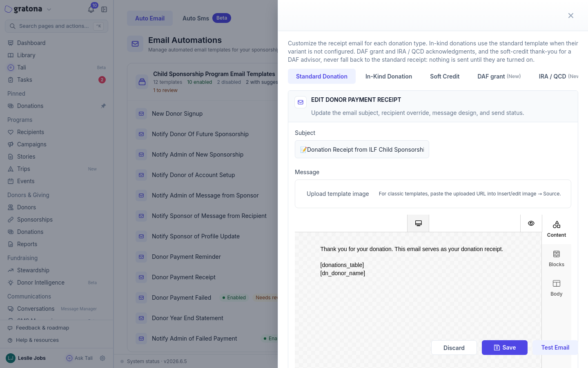Switch to the DAF grant tab
This screenshot has width=588, height=368.
499,76
